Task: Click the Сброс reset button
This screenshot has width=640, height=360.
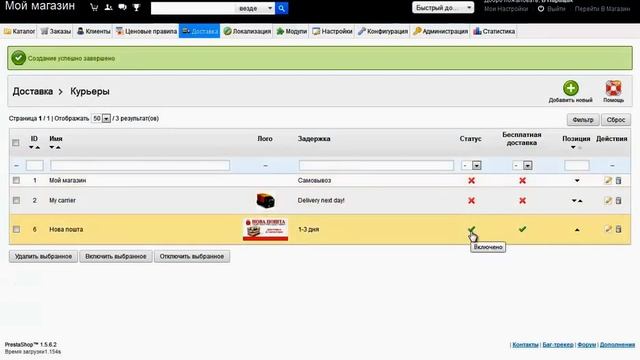Action: (x=616, y=120)
